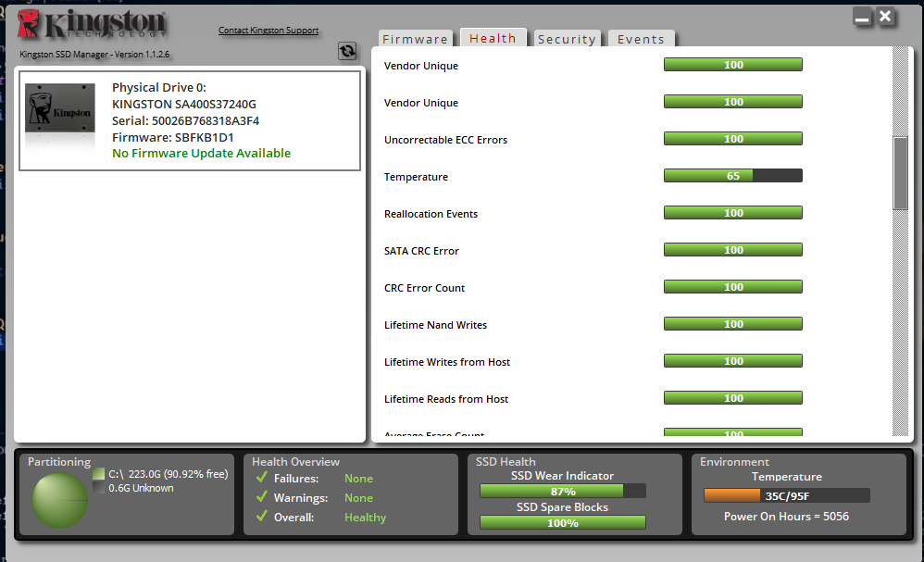Screen dimensions: 924x562
Task: Close the Kingston SSD Manager window
Action: pos(885,17)
